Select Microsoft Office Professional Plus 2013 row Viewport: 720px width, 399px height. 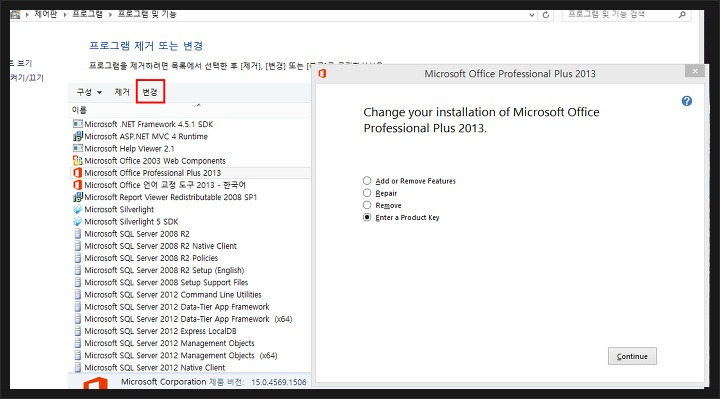tap(190, 173)
